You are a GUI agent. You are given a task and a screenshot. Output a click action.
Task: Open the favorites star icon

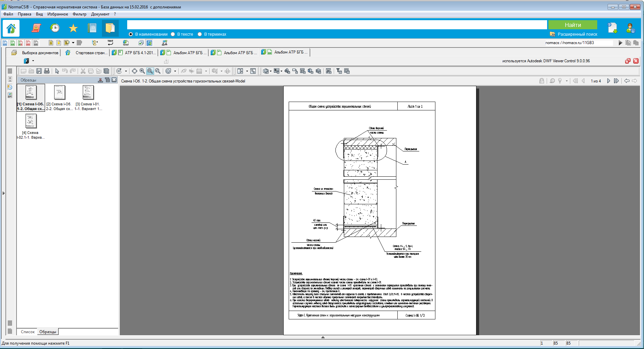click(73, 28)
